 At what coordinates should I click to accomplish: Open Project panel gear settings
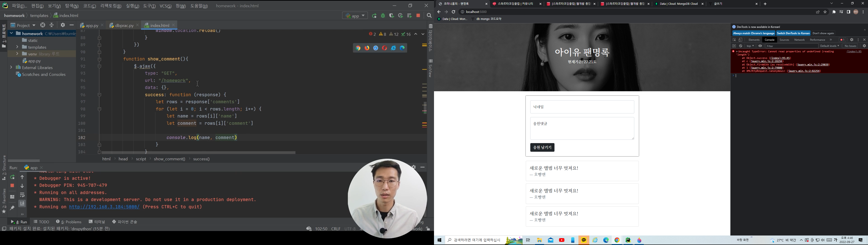(x=63, y=25)
